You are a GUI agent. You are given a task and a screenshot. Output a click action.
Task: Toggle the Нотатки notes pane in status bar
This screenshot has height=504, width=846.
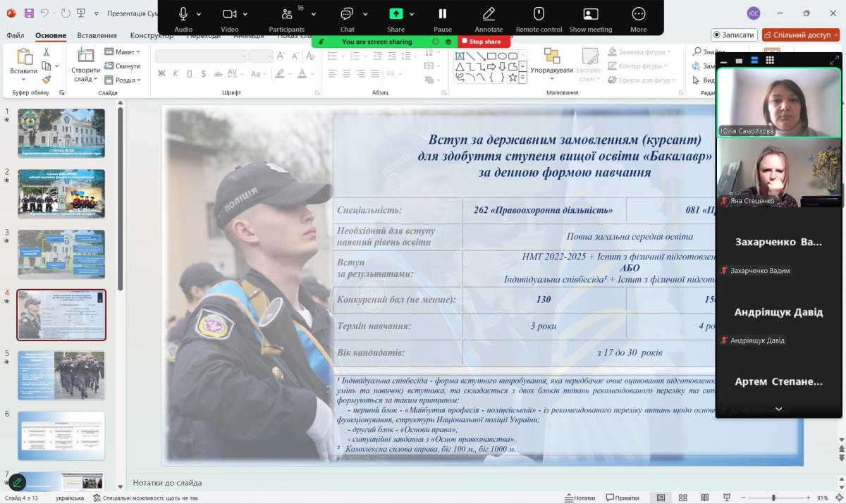pyautogui.click(x=580, y=498)
